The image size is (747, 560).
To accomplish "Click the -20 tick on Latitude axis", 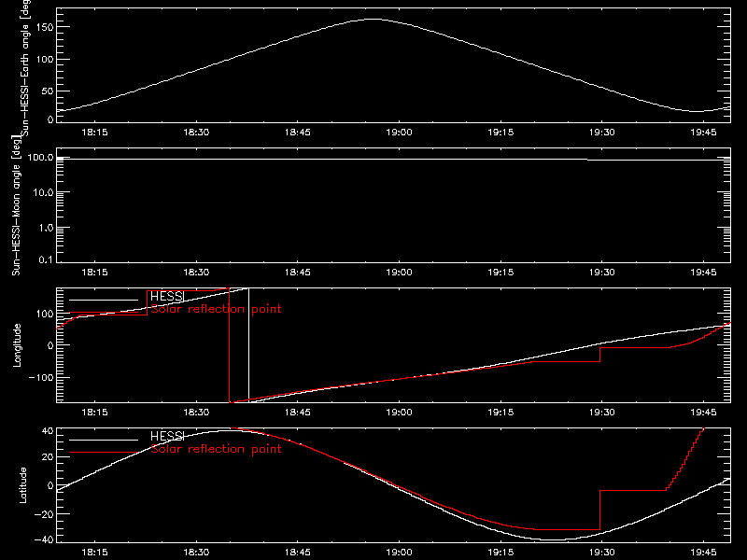I will [44, 514].
